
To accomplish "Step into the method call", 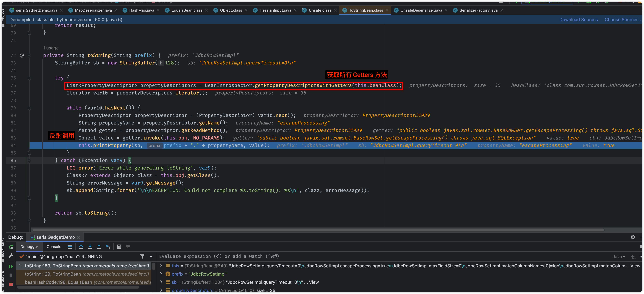I will coord(90,247).
